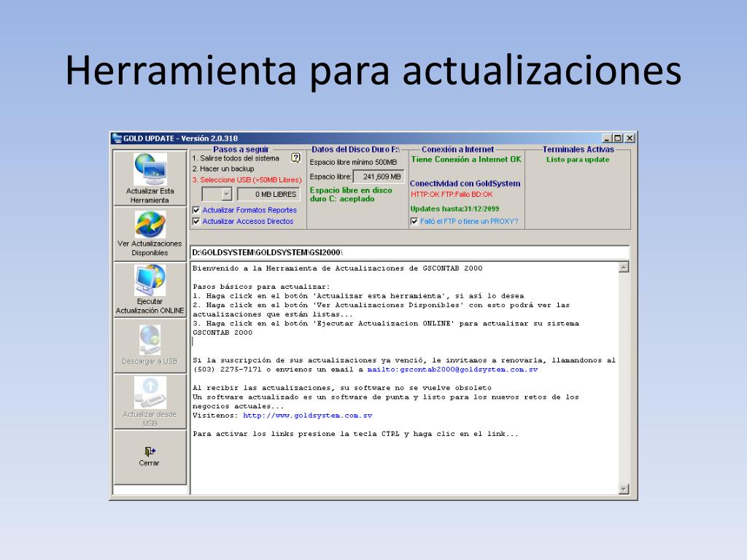Click the Actualizar Esta Herramienta icon button
The width and height of the screenshot is (747, 560).
point(150,178)
